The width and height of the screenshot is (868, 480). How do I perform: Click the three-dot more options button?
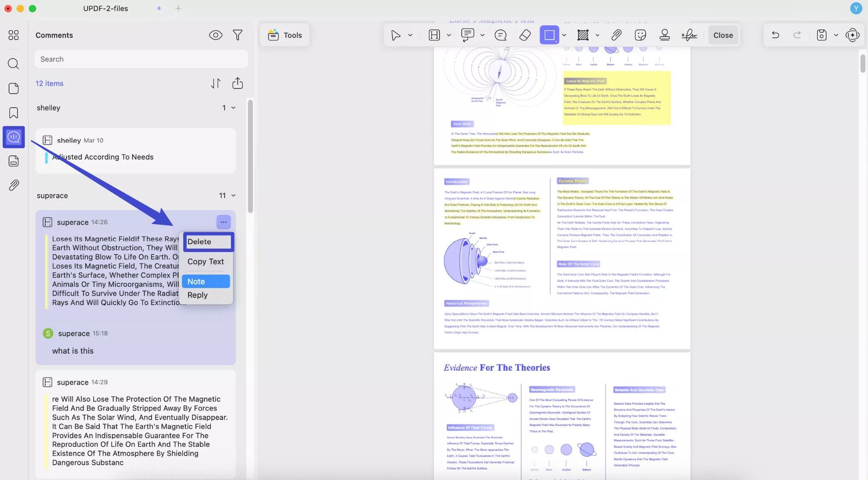click(x=224, y=222)
